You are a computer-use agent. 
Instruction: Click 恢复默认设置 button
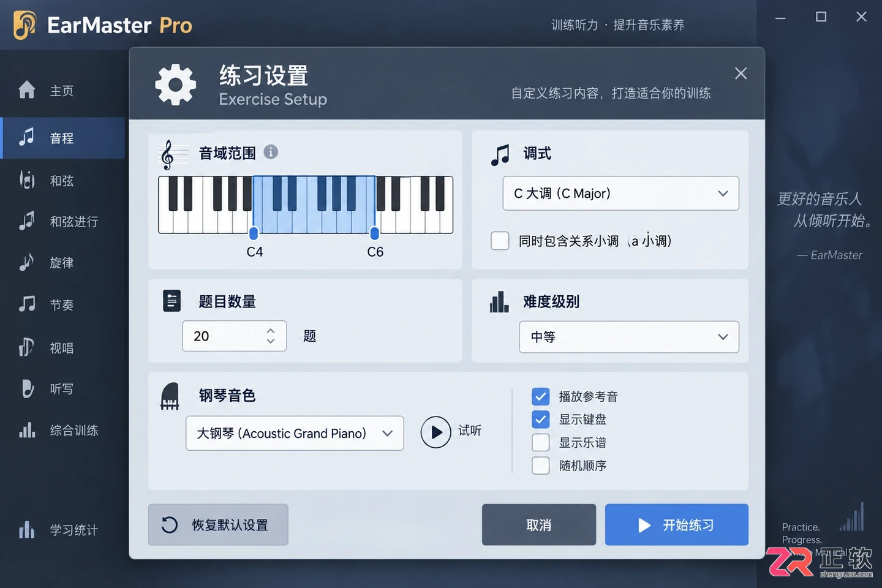[x=218, y=525]
